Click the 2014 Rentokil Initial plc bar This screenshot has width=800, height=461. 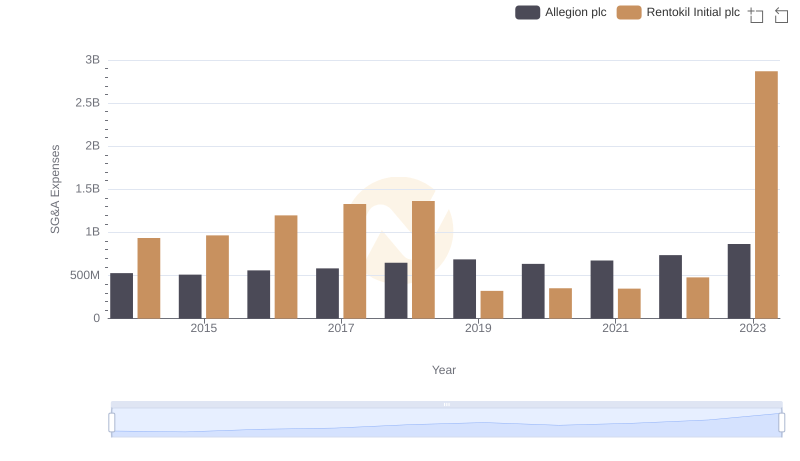(149, 278)
